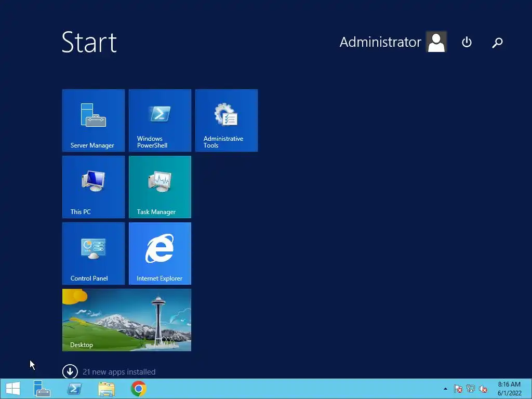Go to the Desktop tile

(x=127, y=320)
